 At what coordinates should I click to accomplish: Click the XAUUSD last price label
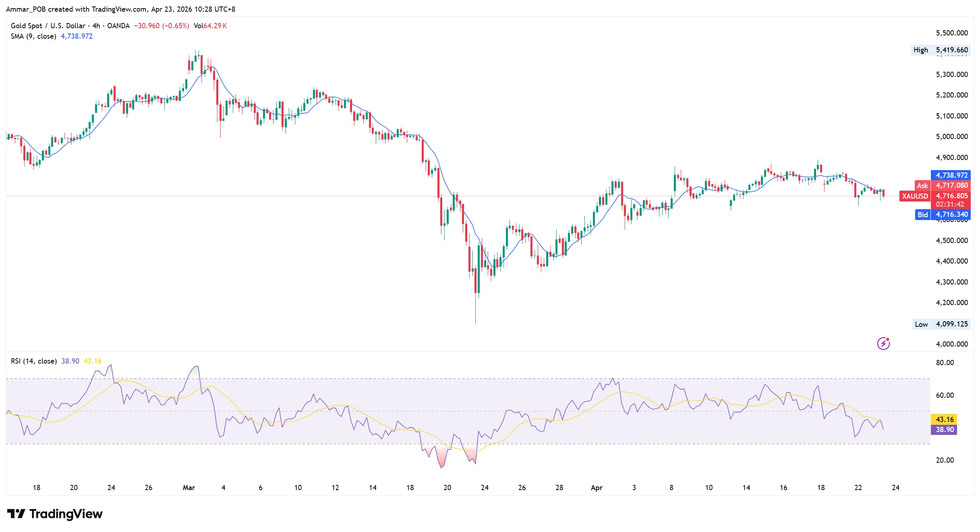915,196
